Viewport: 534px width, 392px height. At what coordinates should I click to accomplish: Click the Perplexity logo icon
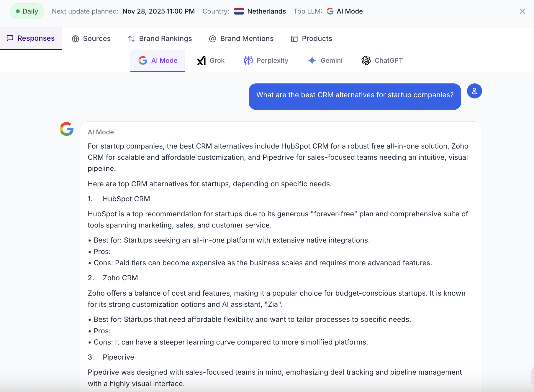[248, 61]
